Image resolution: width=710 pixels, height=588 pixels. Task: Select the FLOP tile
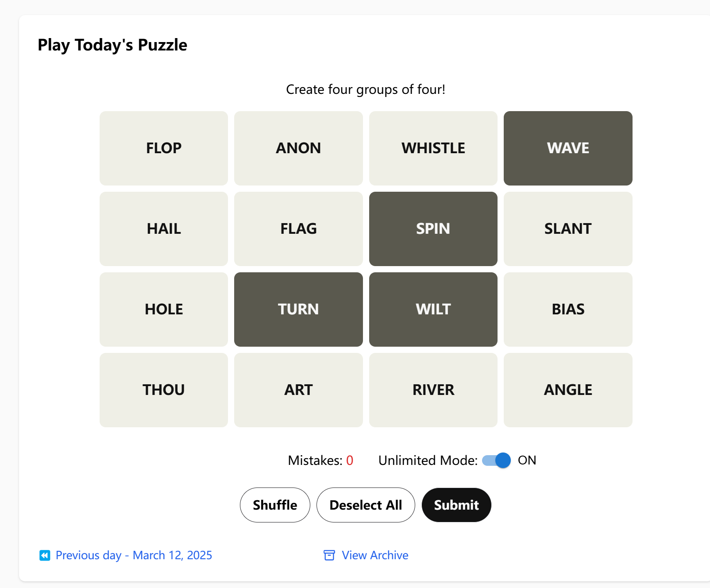(x=164, y=148)
